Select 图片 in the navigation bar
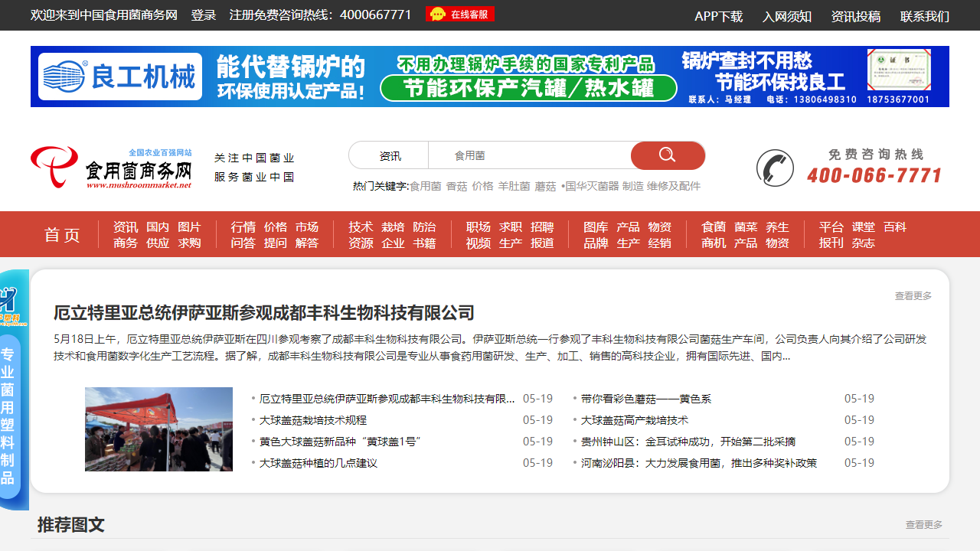This screenshot has height=551, width=980. [x=189, y=227]
